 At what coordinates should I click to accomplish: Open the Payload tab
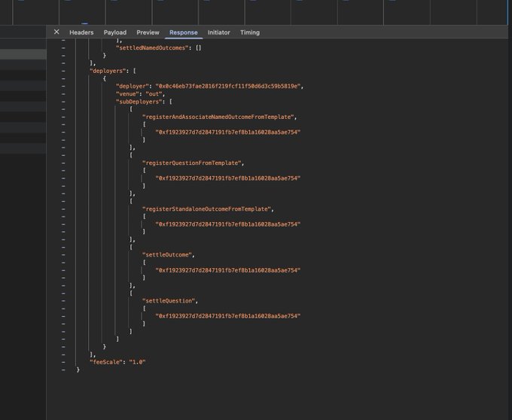115,32
